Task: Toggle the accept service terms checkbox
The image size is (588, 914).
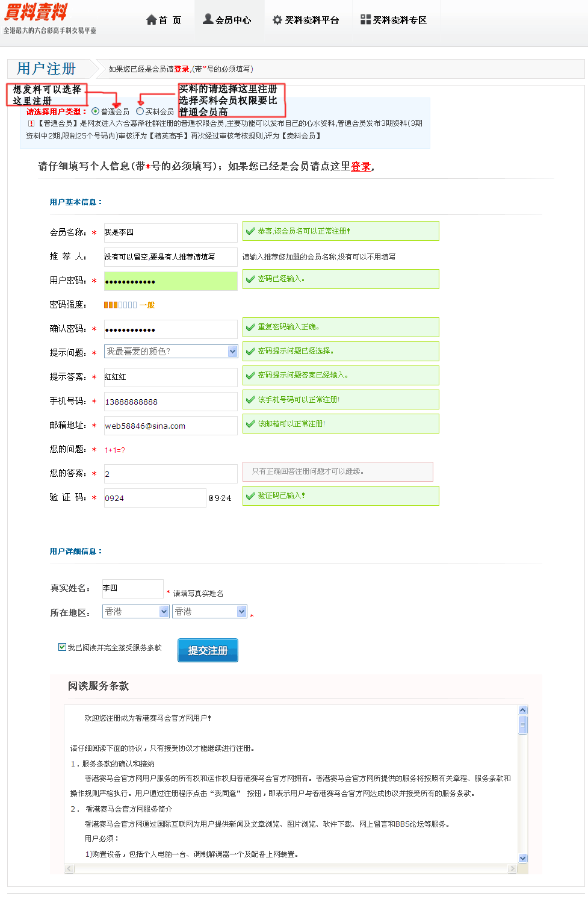Action: tap(62, 647)
